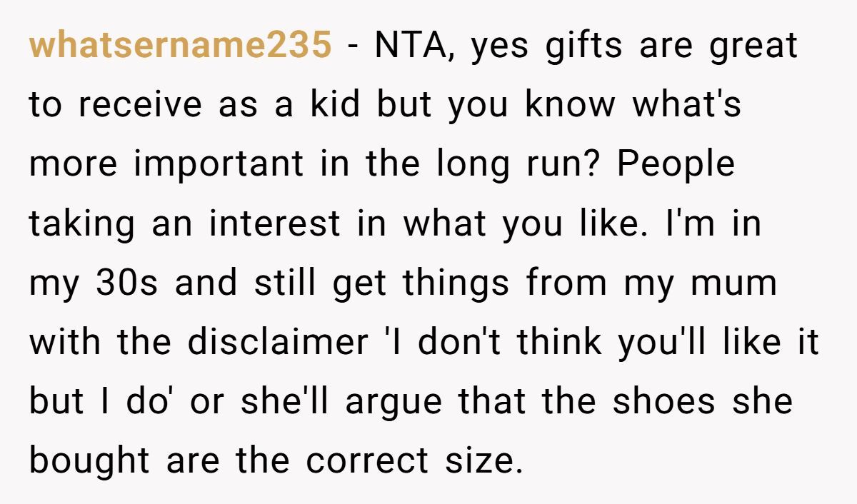
Task: Select the word "interest" in the comment
Action: (274, 223)
